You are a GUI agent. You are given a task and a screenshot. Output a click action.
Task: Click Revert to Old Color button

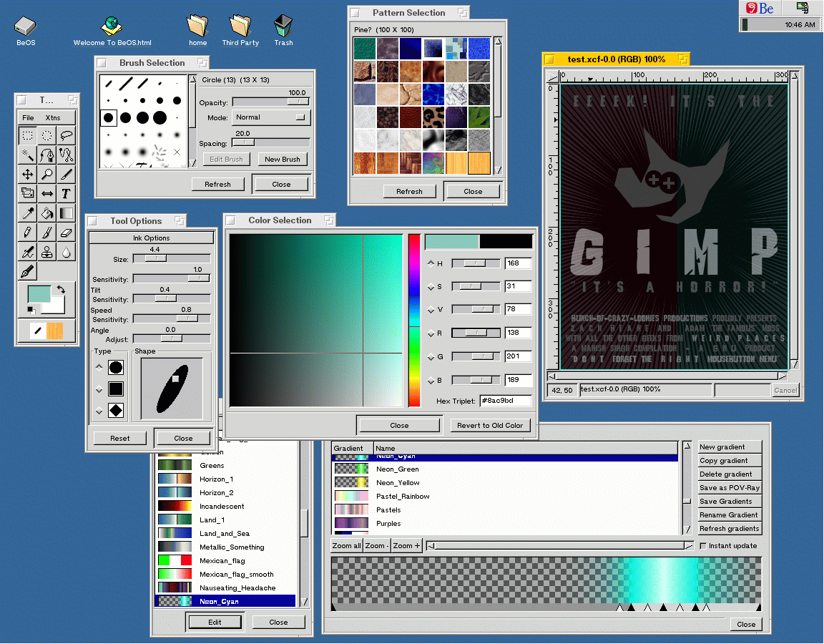490,425
